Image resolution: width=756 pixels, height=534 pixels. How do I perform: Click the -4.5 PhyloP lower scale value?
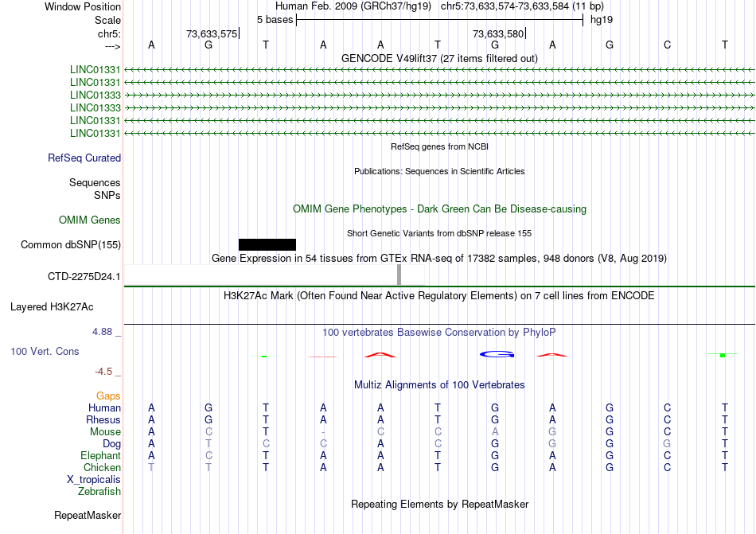pos(103,372)
